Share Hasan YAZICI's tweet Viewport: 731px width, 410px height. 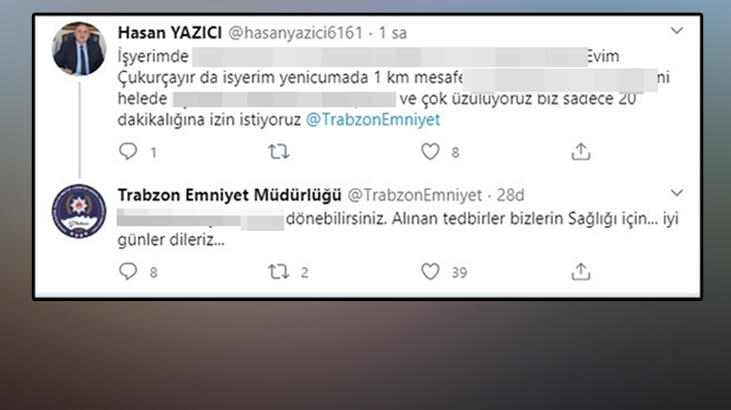point(581,152)
